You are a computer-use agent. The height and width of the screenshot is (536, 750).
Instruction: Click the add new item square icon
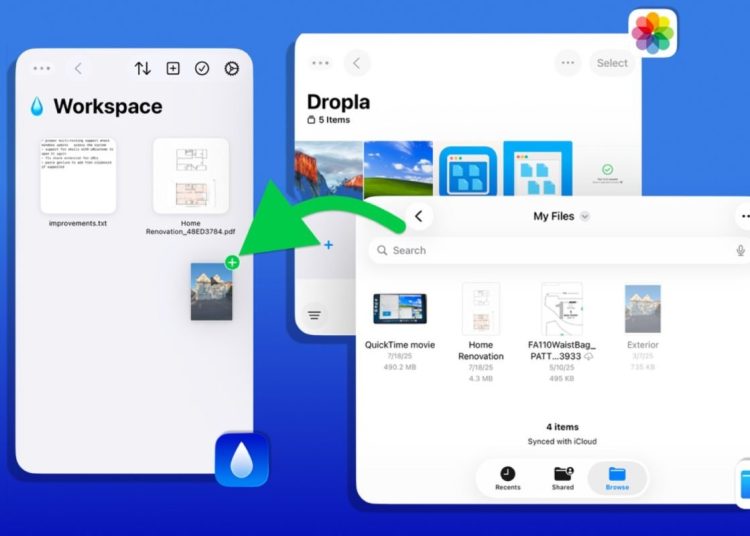tap(173, 69)
